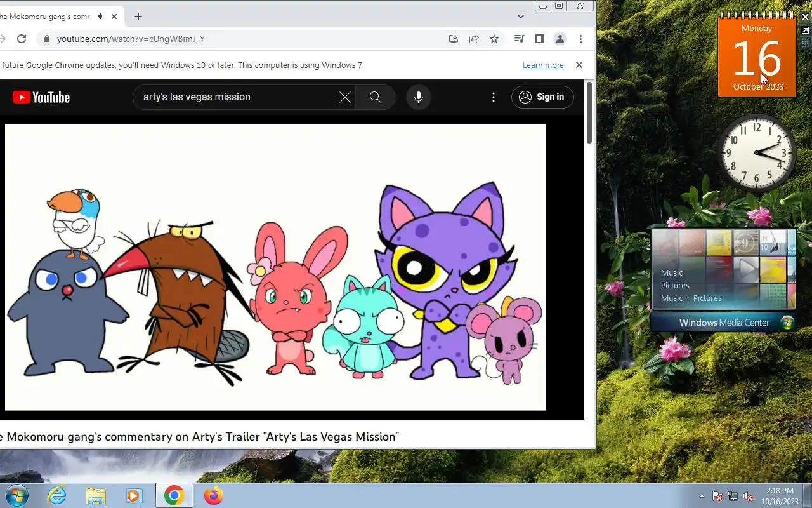Mute the tab via its speaker icon

tap(100, 17)
